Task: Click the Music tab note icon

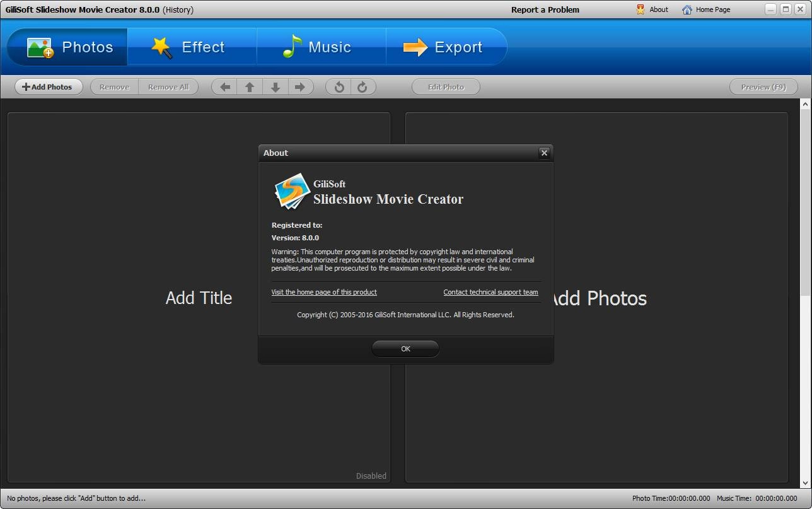Action: coord(291,47)
